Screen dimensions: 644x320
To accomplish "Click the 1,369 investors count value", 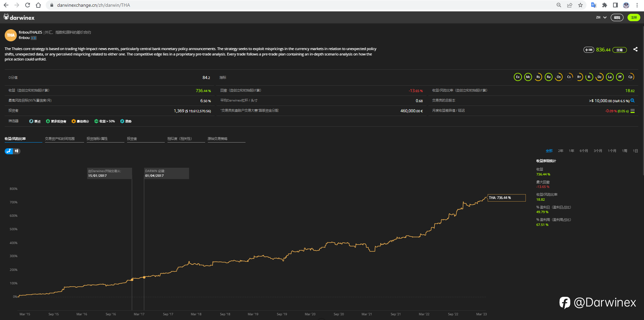I will 179,111.
